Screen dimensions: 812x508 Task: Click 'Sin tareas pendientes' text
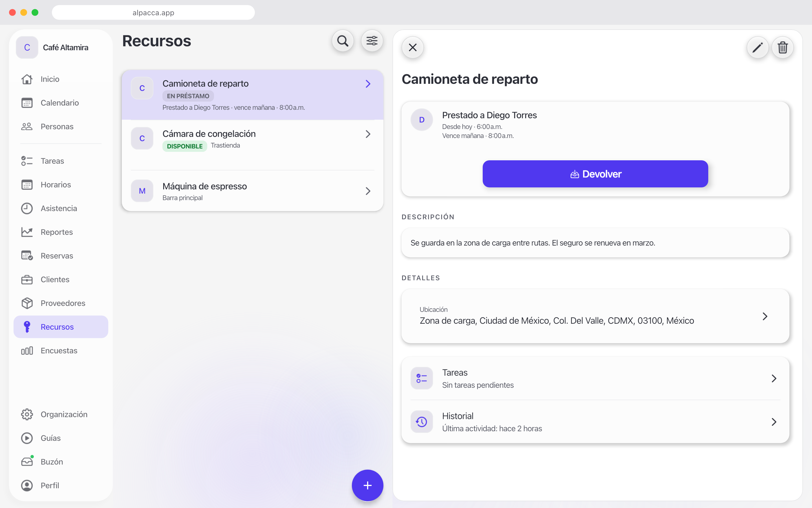(478, 385)
